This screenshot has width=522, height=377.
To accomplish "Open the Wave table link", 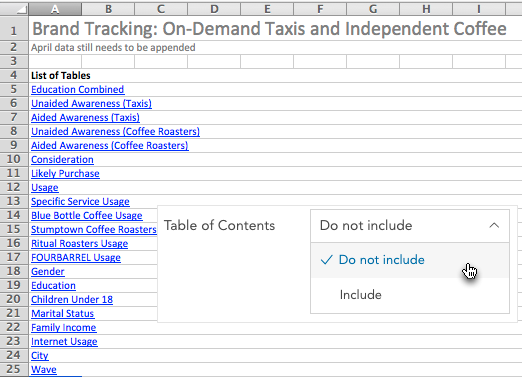I will pos(44,370).
